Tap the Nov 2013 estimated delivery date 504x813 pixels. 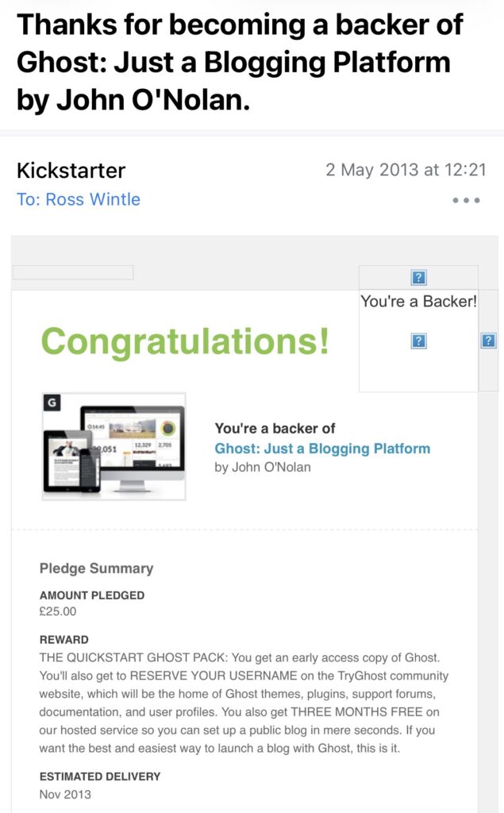(x=65, y=794)
